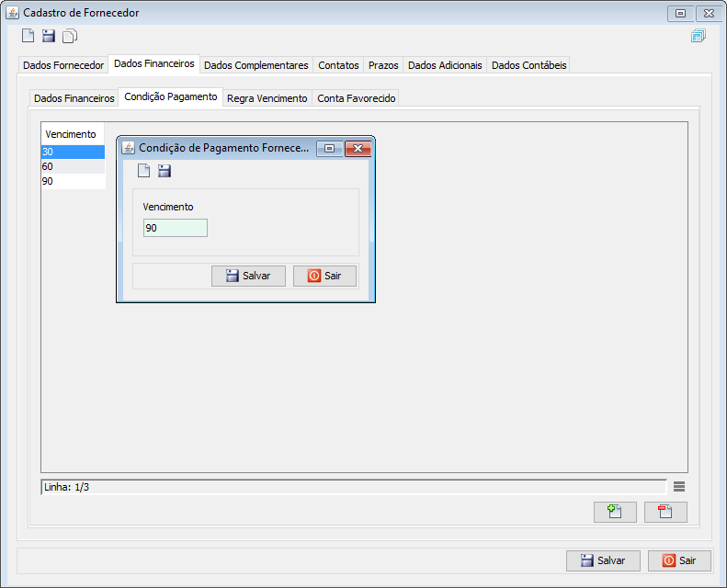
Task: Click the Save floppy icon in main toolbar
Action: pyautogui.click(x=49, y=37)
